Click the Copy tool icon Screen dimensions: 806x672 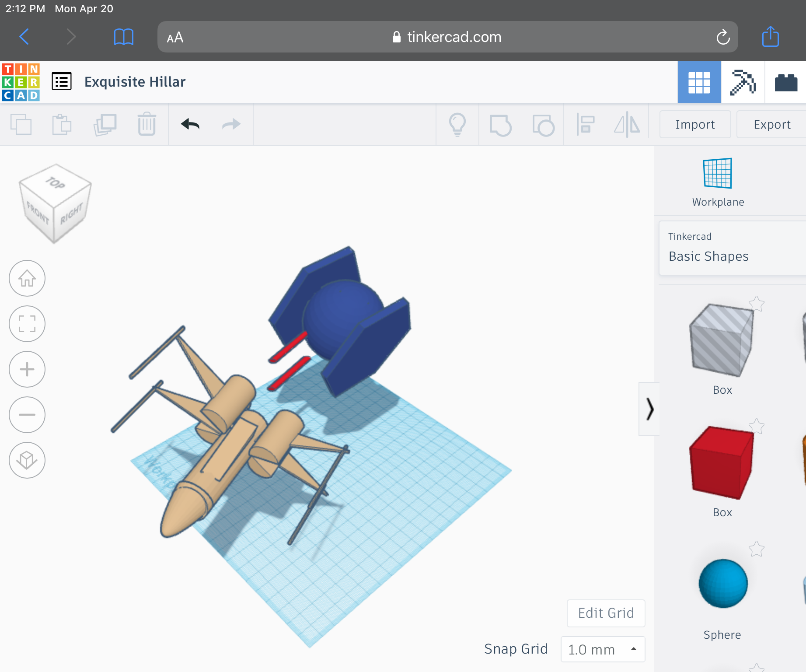tap(21, 124)
